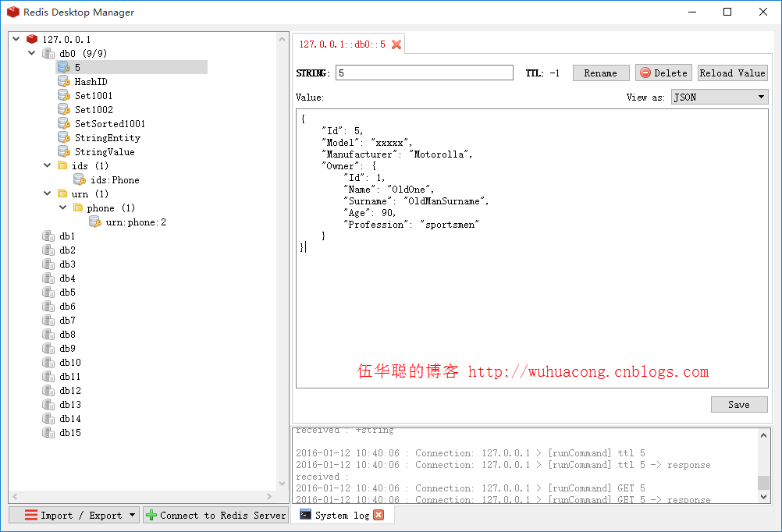Collapse the phone namespace folder
The image size is (782, 532).
point(63,207)
